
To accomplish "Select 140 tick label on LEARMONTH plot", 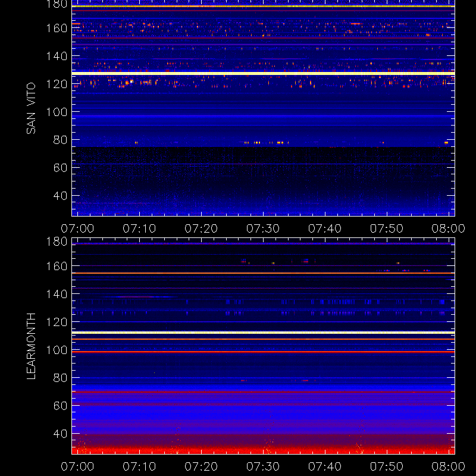I will pos(57,294).
